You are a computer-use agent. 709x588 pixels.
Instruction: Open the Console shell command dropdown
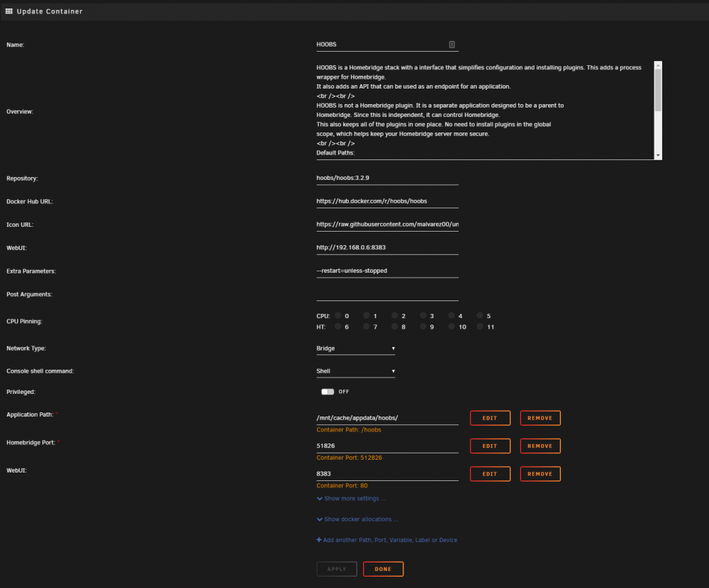(356, 371)
